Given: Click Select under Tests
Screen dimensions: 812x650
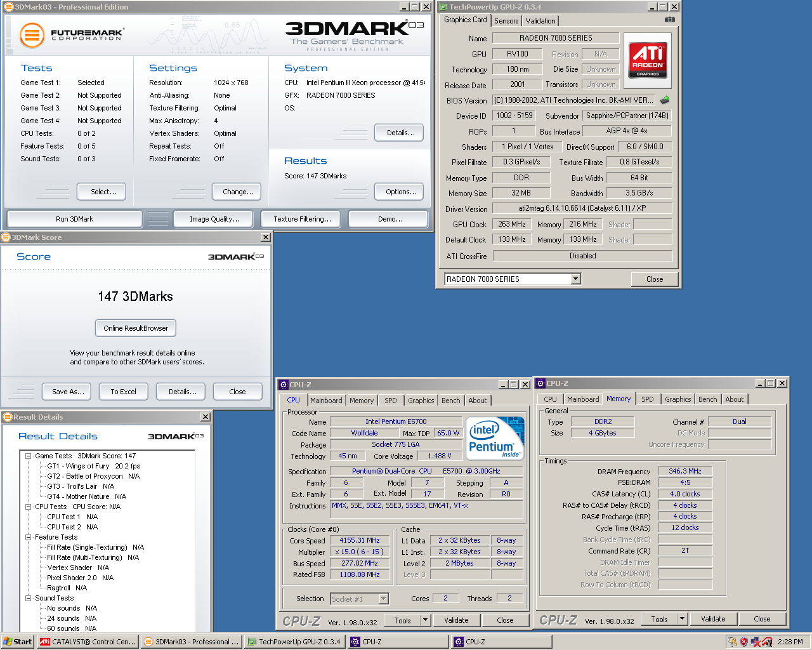Looking at the screenshot, I should click(x=101, y=192).
